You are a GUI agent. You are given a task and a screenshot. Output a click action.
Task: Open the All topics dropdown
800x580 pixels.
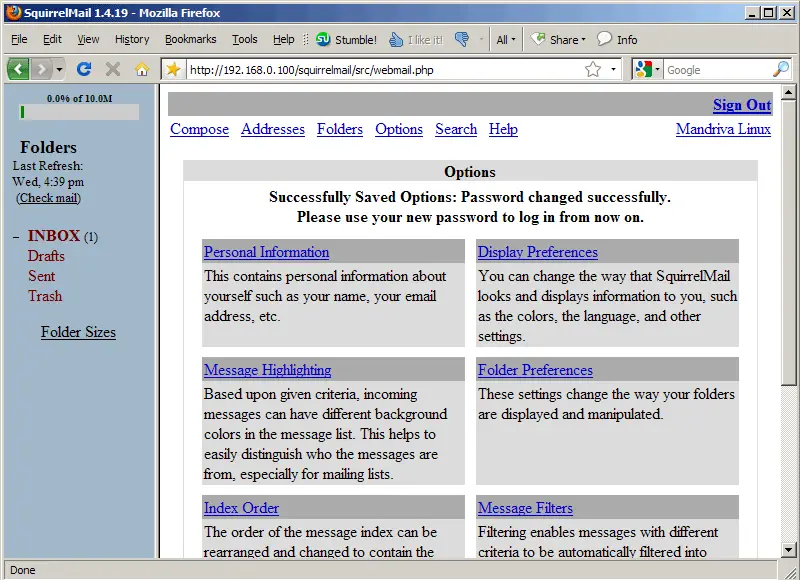506,40
